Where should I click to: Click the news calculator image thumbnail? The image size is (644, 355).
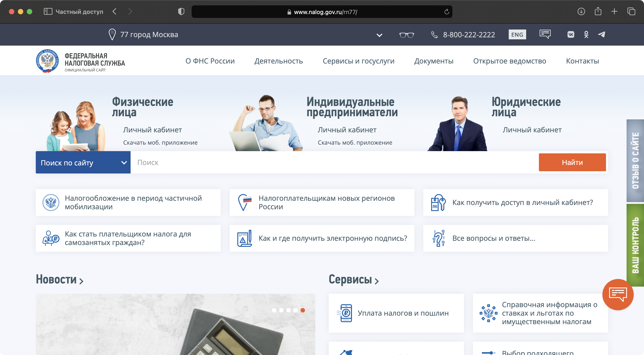175,324
